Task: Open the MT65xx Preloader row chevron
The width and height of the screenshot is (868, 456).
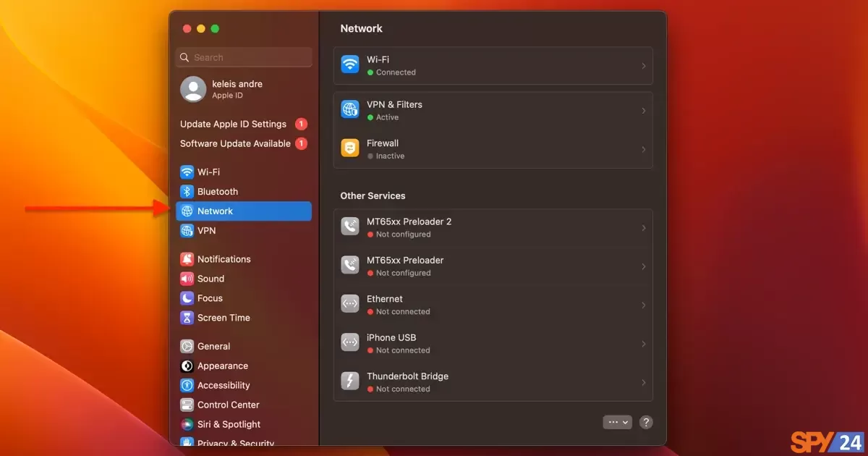Action: coord(644,267)
